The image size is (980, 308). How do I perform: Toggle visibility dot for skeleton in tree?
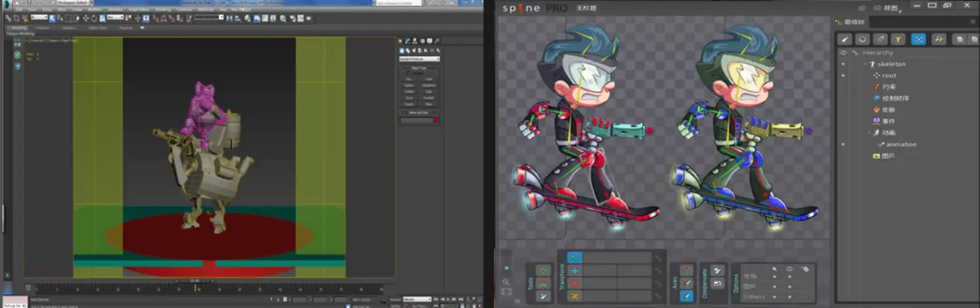pos(843,64)
